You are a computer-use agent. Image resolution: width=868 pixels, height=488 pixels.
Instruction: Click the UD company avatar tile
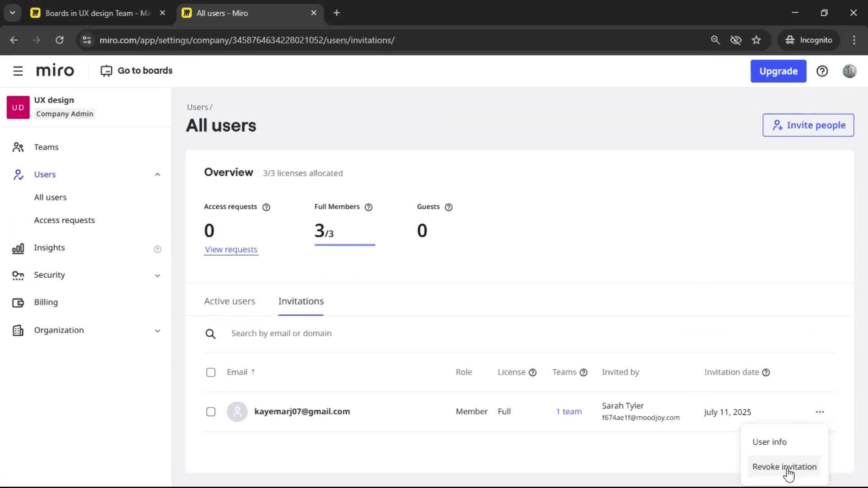(18, 107)
